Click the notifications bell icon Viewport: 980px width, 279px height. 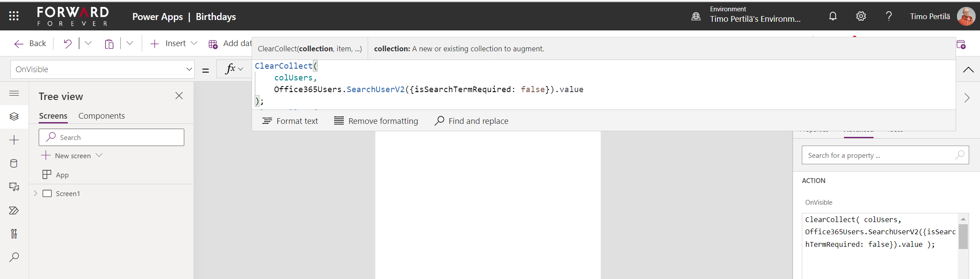coord(833,17)
